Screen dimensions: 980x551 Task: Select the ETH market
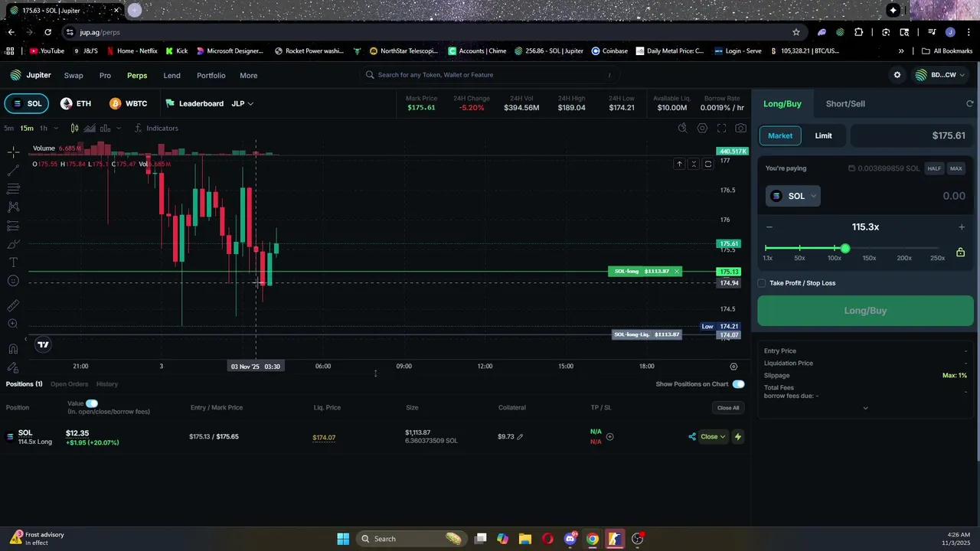click(x=76, y=103)
